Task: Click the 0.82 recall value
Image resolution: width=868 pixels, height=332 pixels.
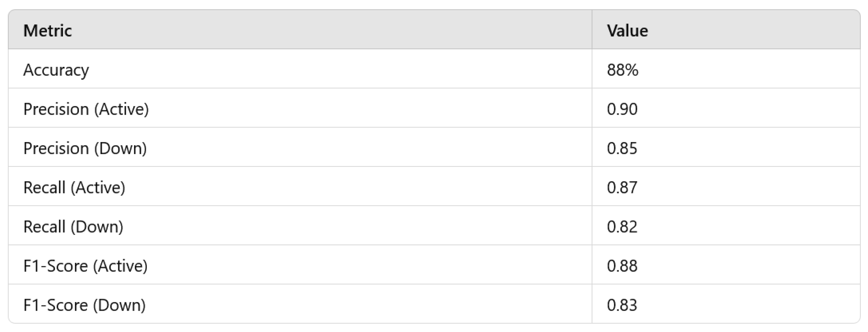Action: pos(622,227)
